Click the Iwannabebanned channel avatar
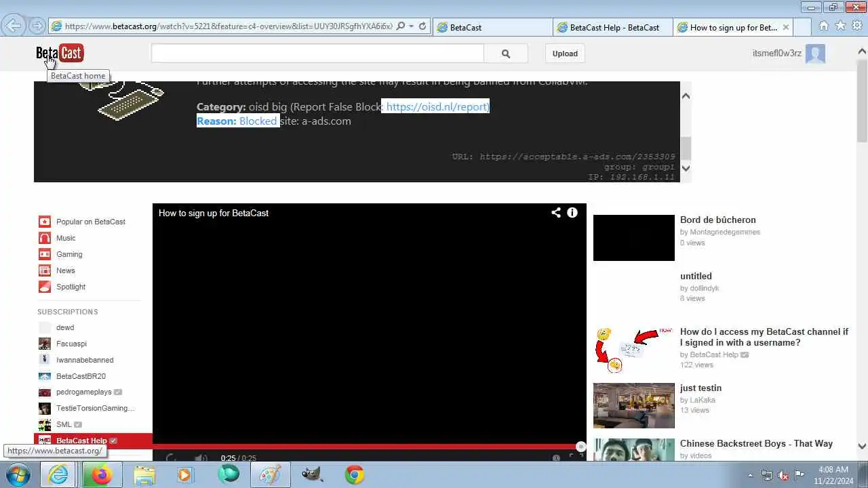The width and height of the screenshot is (868, 488). click(44, 360)
